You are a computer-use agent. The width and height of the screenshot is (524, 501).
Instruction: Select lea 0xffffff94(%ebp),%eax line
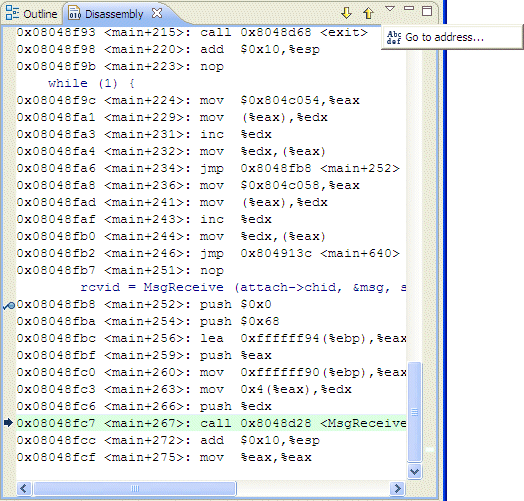(x=212, y=339)
